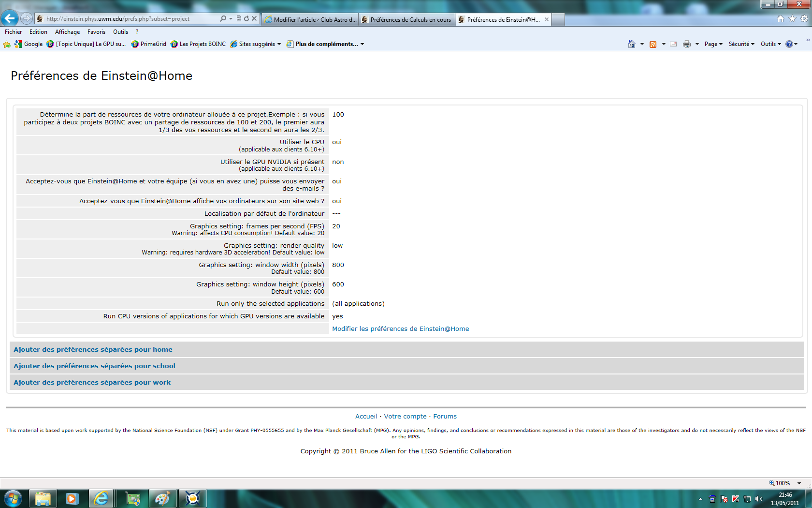
Task: Launch Windows Media Player from the taskbar
Action: [x=72, y=498]
